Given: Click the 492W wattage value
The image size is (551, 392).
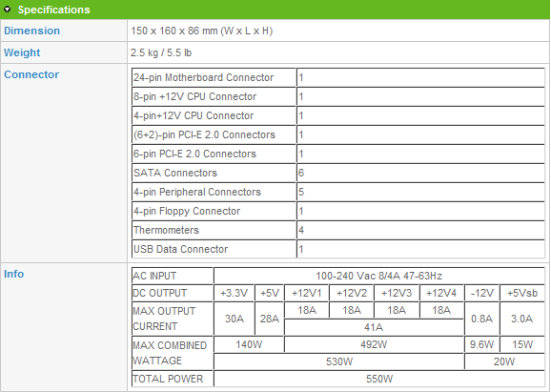Looking at the screenshot, I should (x=374, y=344).
